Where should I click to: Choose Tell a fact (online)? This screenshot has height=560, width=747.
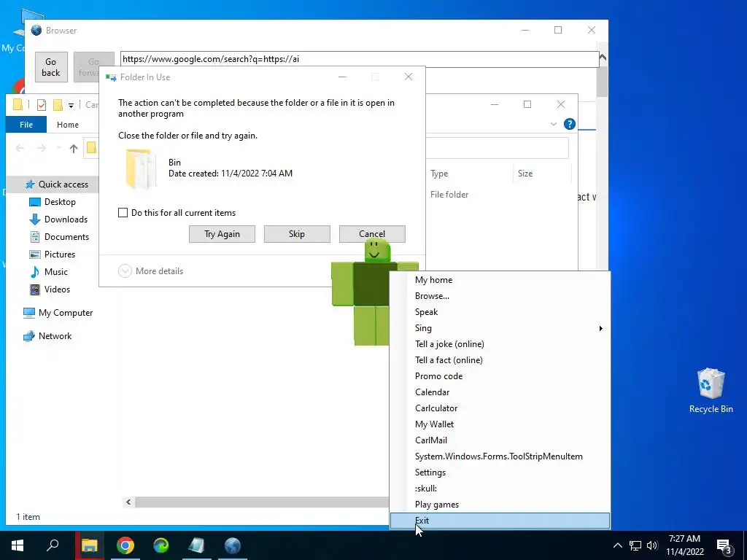click(500, 360)
